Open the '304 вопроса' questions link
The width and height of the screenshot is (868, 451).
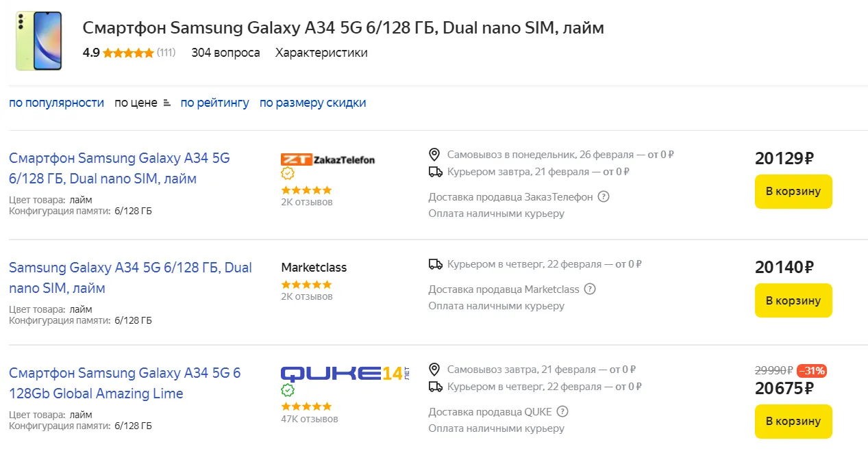click(x=225, y=53)
